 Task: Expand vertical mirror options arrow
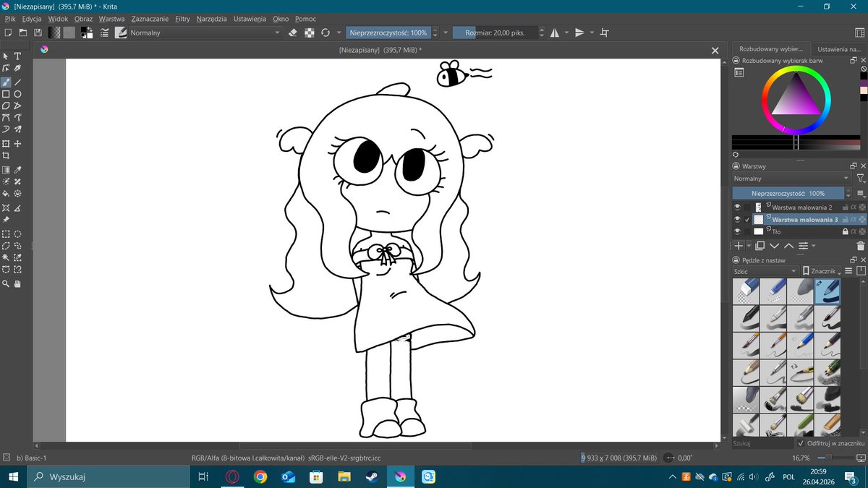pos(592,33)
